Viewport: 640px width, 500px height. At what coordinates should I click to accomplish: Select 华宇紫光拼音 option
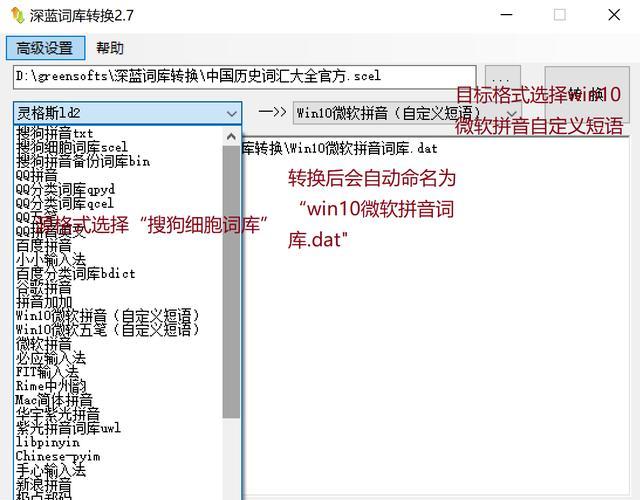pos(58,414)
